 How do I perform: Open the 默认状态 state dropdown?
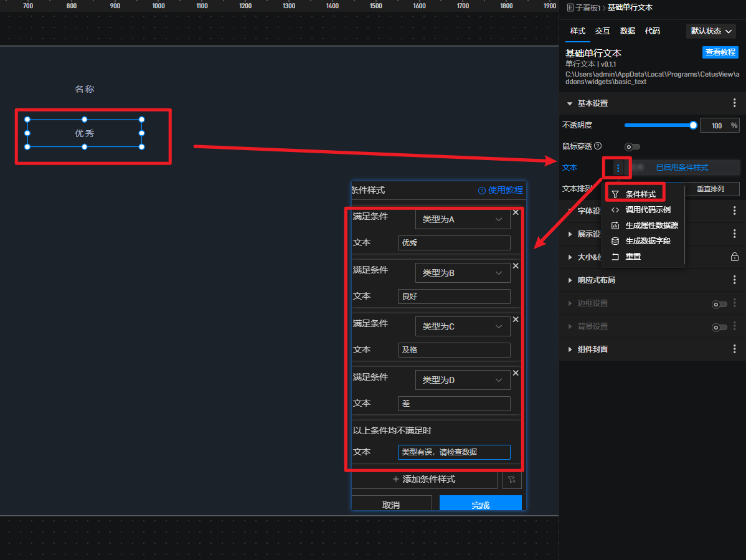pyautogui.click(x=711, y=31)
